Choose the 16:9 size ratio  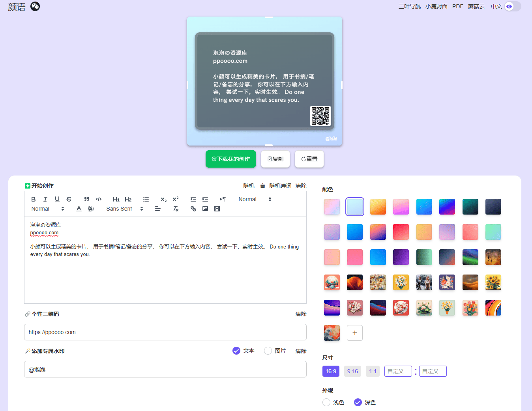coord(331,371)
